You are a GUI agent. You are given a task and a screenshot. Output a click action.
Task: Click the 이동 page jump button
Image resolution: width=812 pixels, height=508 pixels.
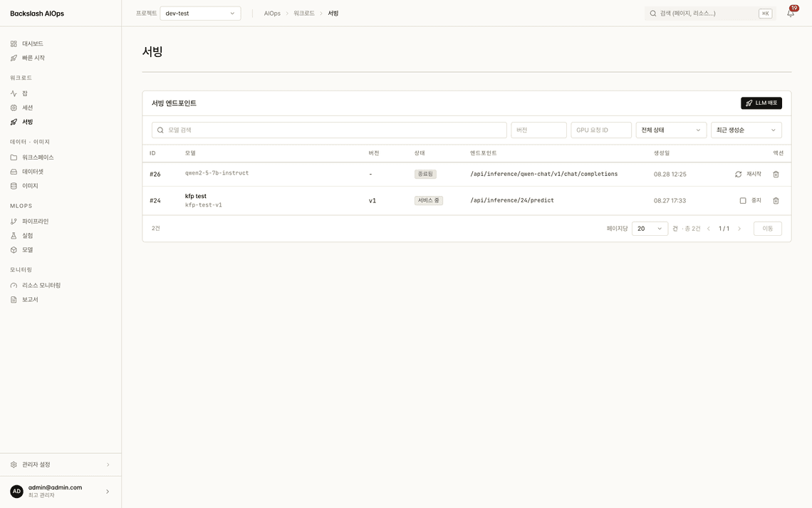click(x=767, y=229)
